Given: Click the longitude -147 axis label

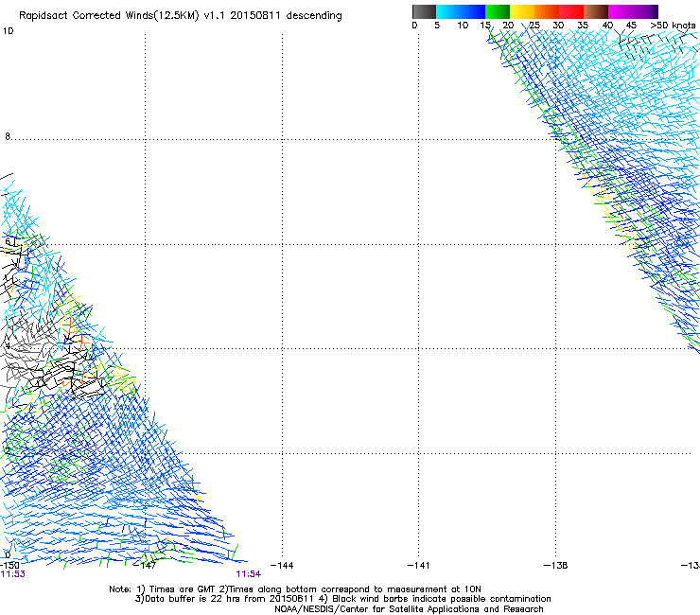Looking at the screenshot, I should point(145,566).
